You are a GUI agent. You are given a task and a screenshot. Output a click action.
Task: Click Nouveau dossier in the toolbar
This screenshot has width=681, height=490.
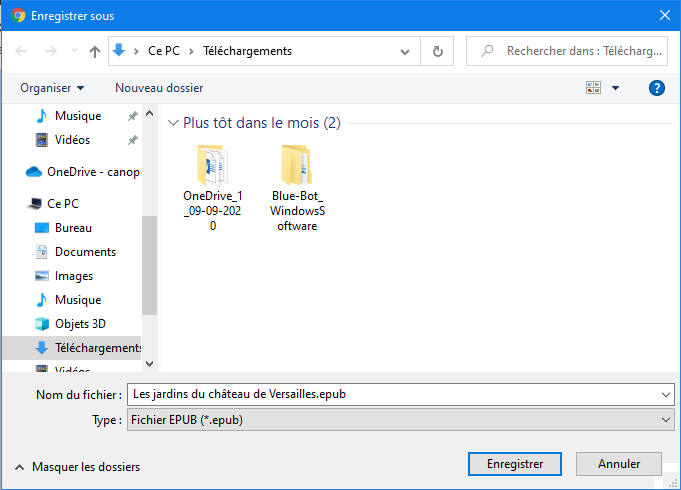159,88
